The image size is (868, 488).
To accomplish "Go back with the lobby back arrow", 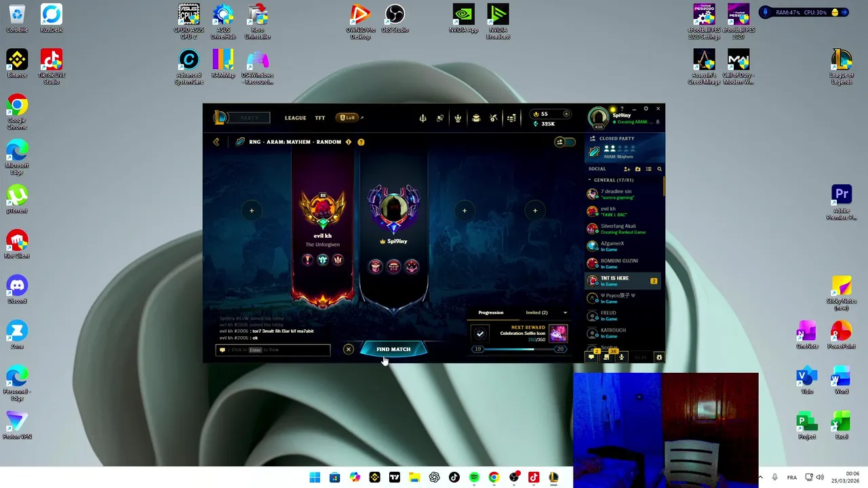I will coord(216,142).
